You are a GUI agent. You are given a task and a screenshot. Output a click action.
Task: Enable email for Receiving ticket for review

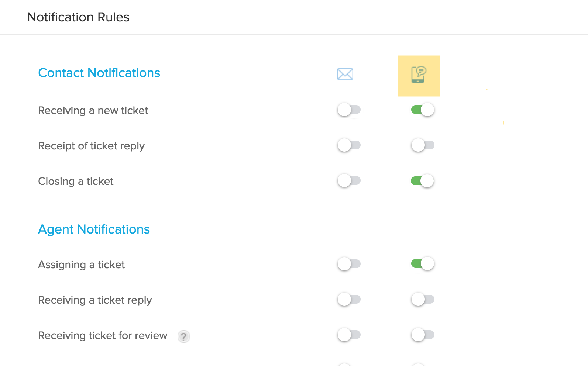tap(349, 335)
